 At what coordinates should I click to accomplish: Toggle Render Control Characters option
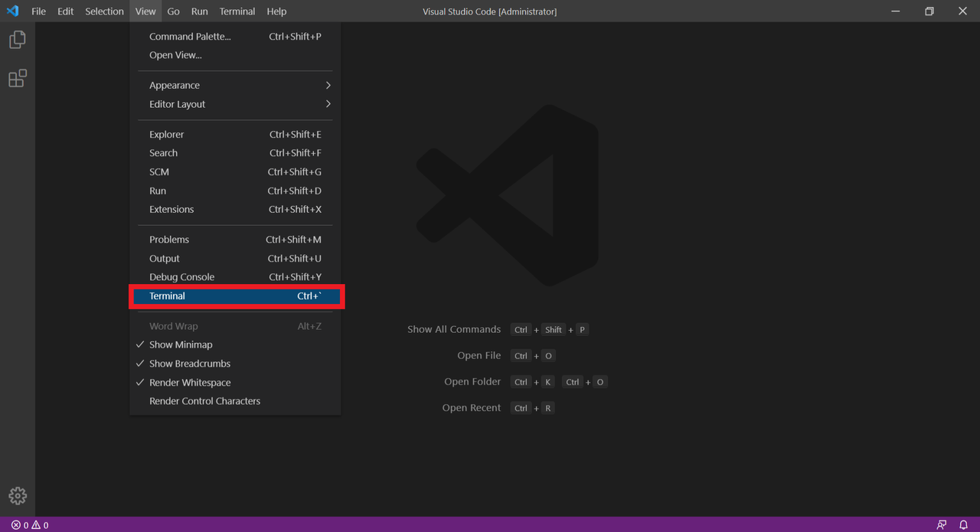(x=235, y=401)
